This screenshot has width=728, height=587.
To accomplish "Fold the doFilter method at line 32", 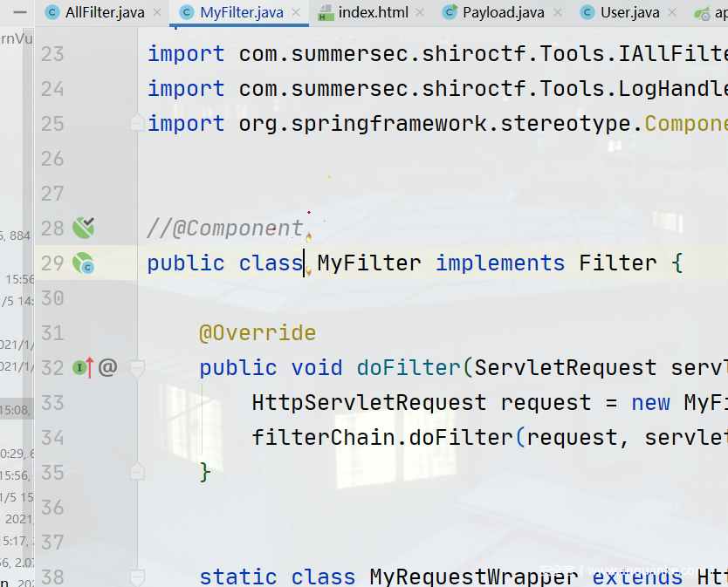I will click(137, 369).
